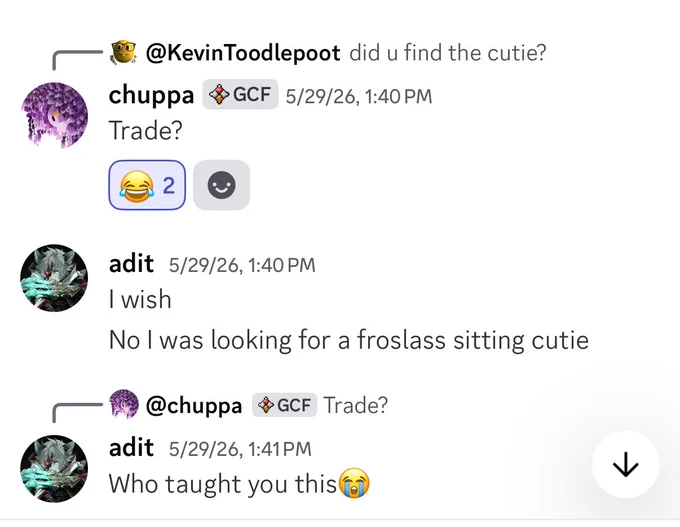Jump to replied message 'did u find the cutie?'

[448, 53]
